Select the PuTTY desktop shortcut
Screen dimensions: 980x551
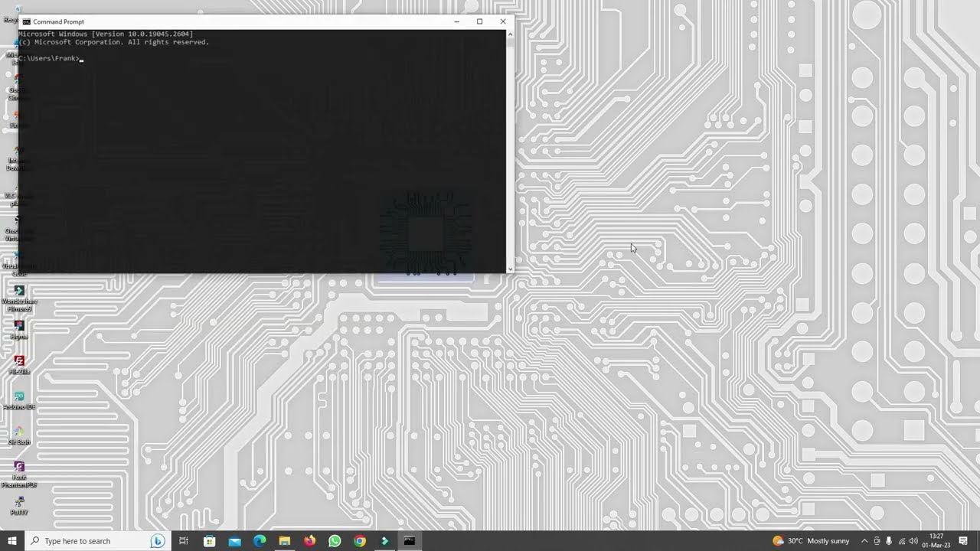(x=19, y=506)
